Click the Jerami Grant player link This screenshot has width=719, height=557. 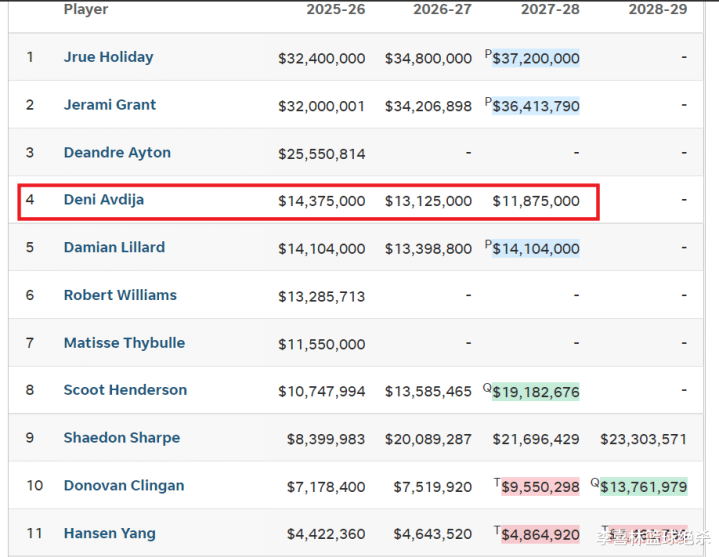tap(109, 105)
